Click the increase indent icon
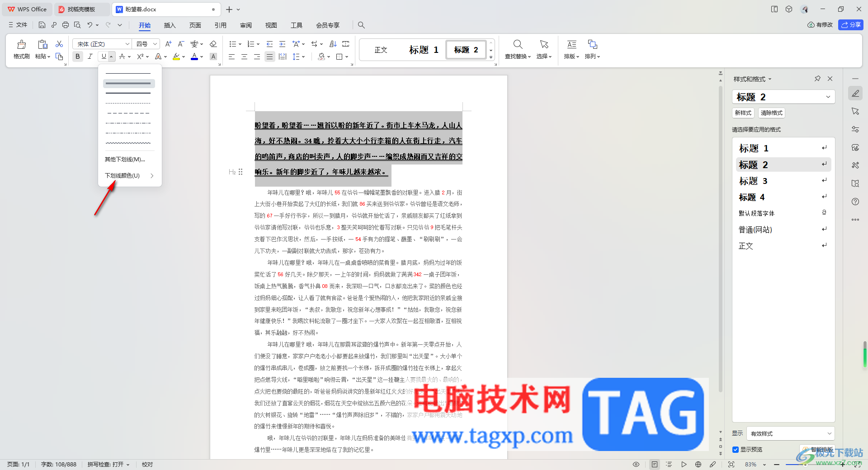The height and width of the screenshot is (470, 868). click(x=282, y=44)
